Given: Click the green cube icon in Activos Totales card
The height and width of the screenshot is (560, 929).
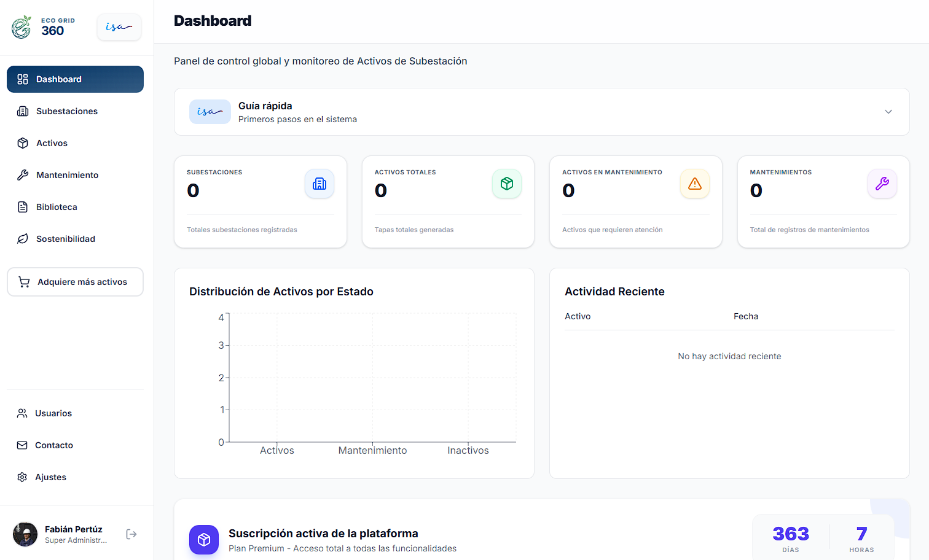Looking at the screenshot, I should pos(507,184).
